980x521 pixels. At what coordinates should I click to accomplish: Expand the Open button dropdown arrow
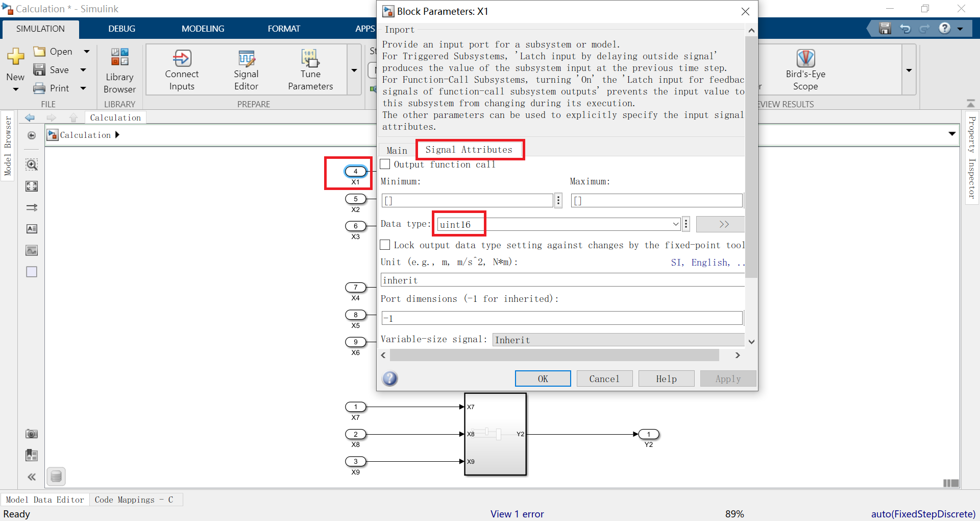click(86, 52)
